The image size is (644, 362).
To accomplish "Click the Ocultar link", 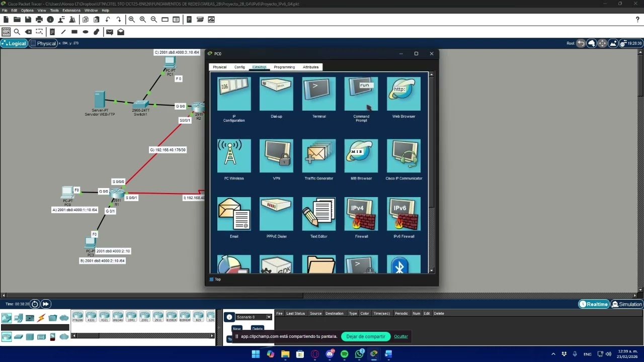I will click(x=401, y=336).
